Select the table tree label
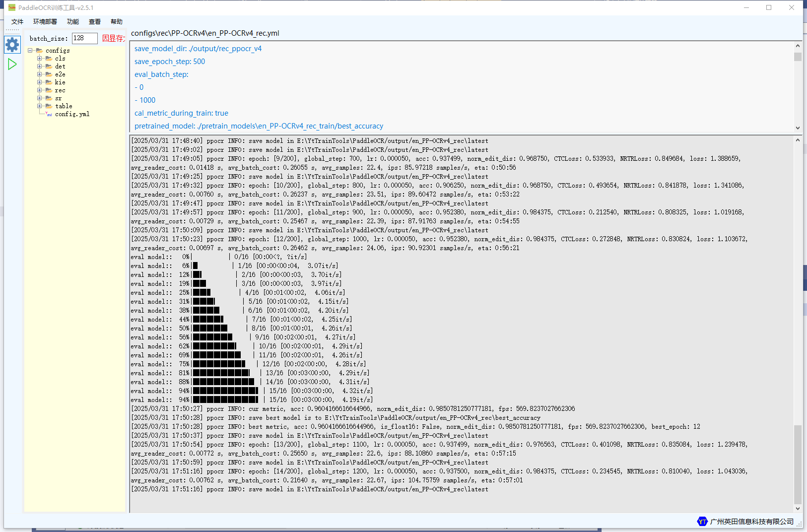 [x=64, y=106]
